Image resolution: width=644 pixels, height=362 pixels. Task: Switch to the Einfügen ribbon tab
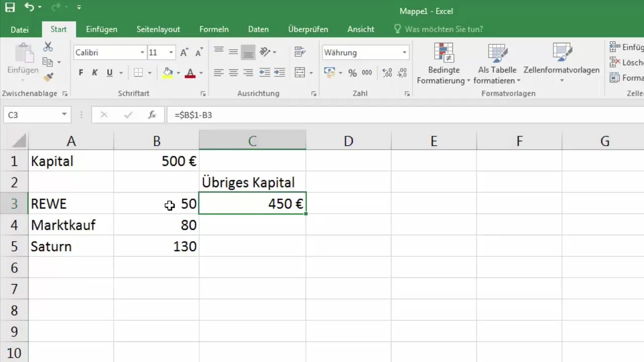pyautogui.click(x=102, y=29)
